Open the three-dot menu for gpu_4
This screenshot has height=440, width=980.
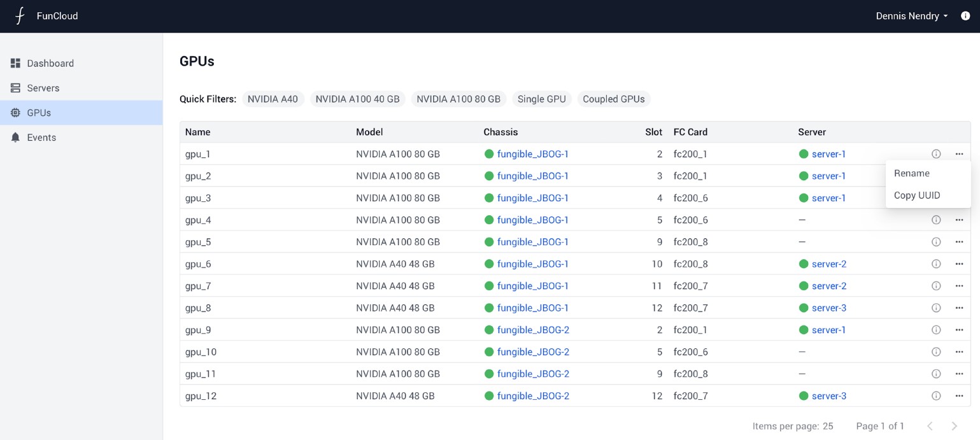(x=959, y=220)
